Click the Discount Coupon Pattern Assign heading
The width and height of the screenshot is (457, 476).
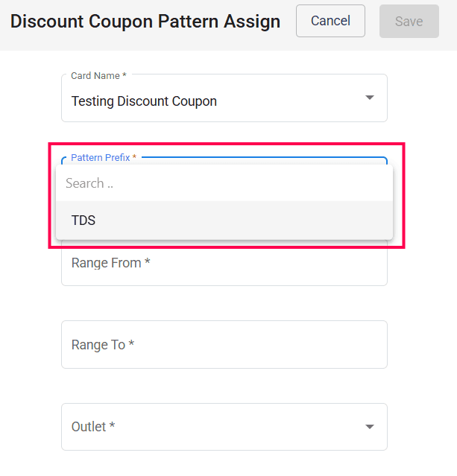[145, 22]
